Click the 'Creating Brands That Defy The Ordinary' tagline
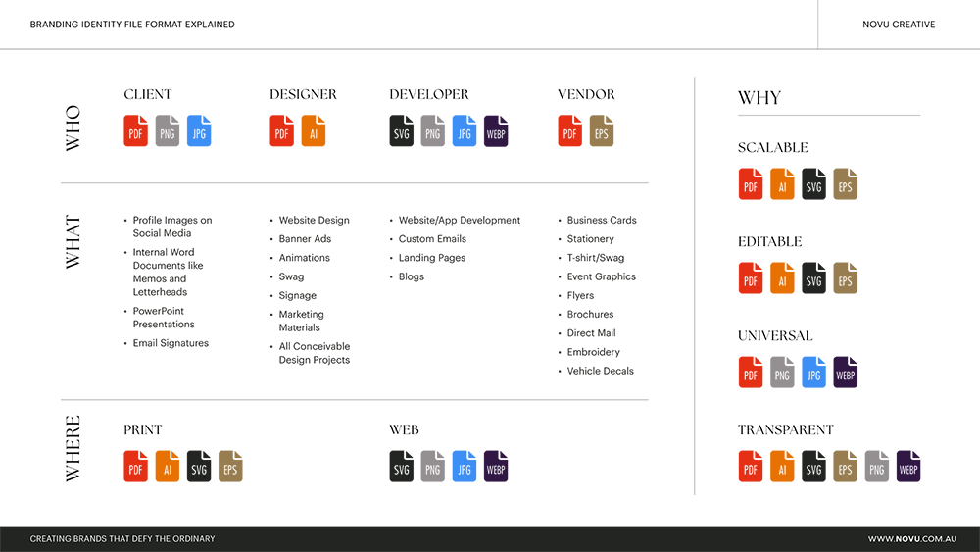Viewport: 980px width, 552px height. 122,539
